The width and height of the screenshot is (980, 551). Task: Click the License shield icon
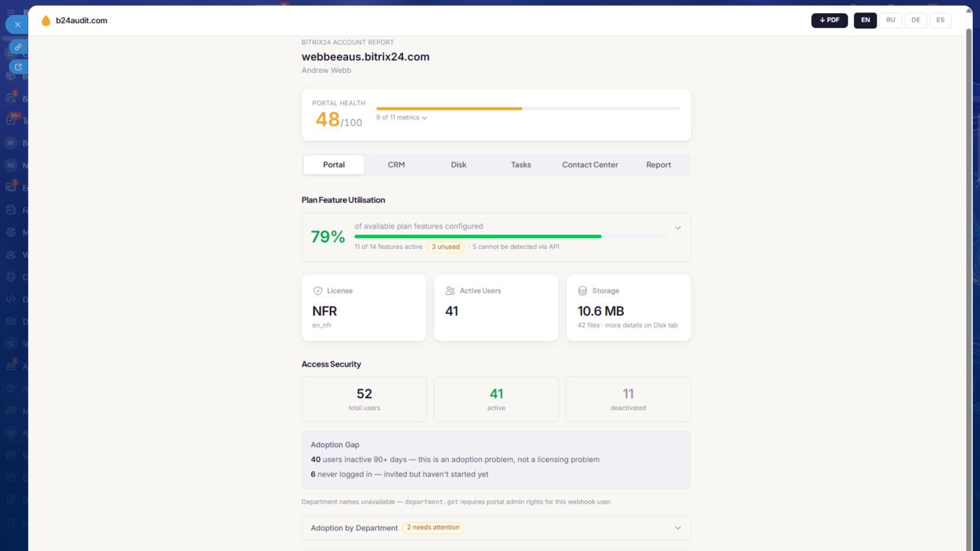[317, 291]
